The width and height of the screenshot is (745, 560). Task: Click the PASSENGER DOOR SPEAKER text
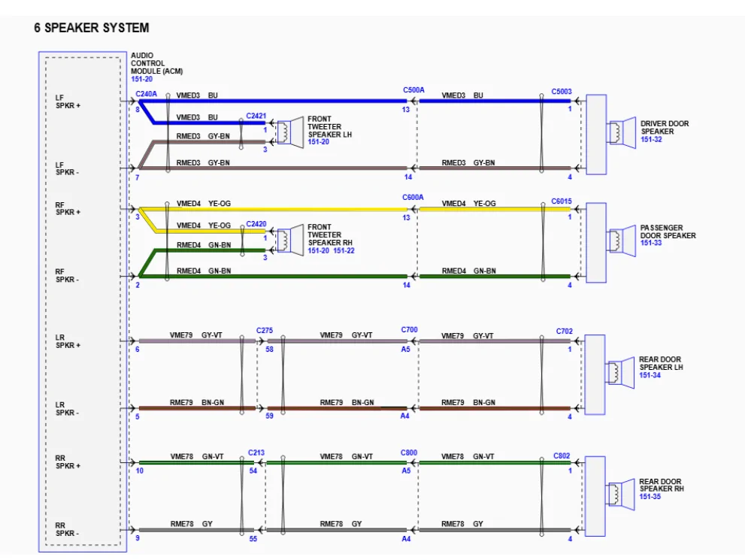pyautogui.click(x=668, y=232)
